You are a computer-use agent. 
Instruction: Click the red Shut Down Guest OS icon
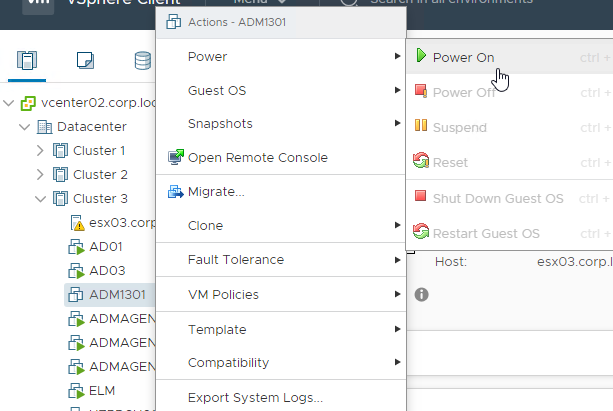tap(420, 196)
